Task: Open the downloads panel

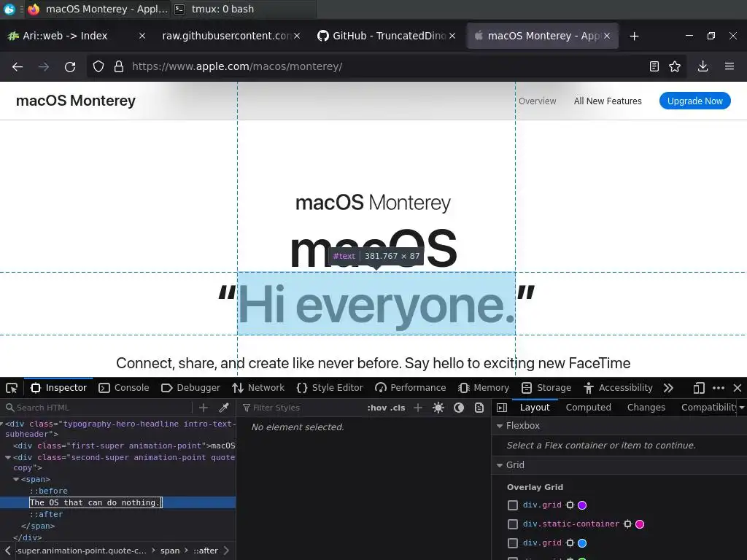Action: point(703,66)
